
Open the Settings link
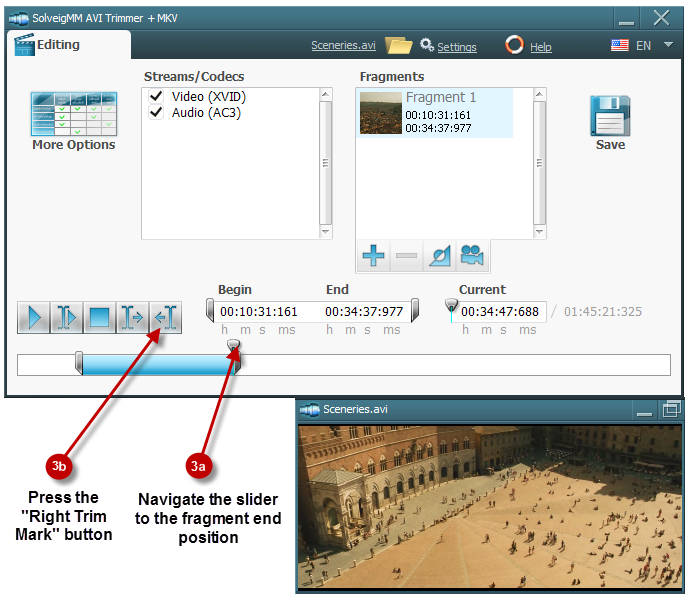click(457, 47)
